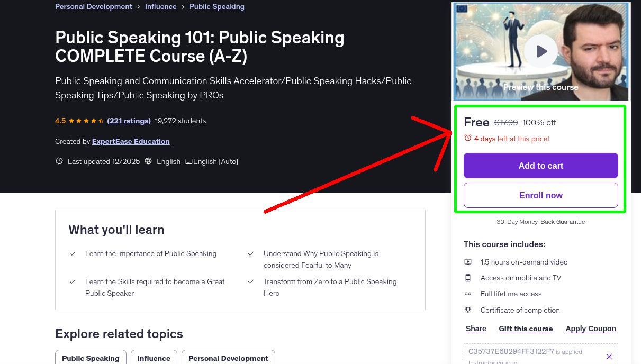The image size is (641, 364).
Task: Click the mobile and TV access icon
Action: coord(468,277)
